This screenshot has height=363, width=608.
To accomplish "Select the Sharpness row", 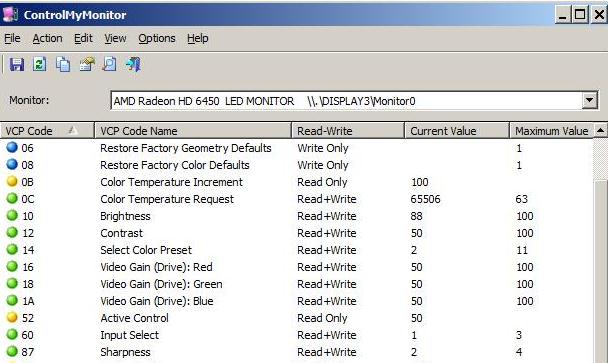I will (297, 352).
